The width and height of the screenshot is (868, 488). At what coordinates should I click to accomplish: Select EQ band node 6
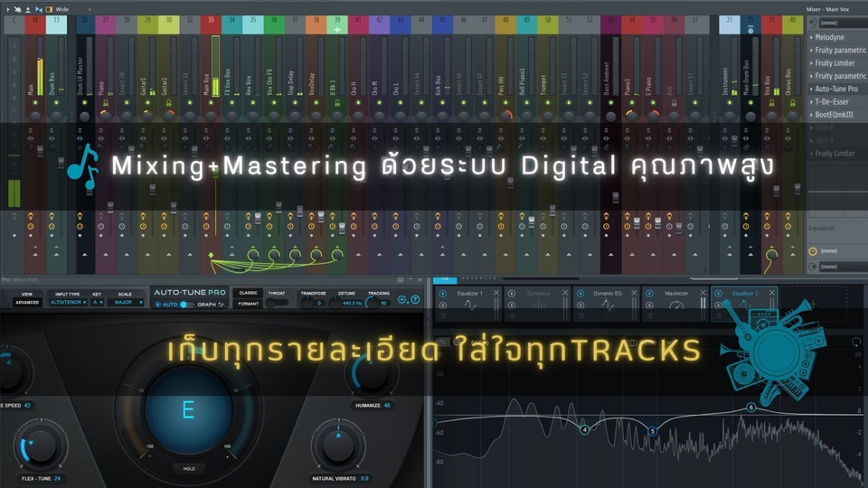coord(750,408)
